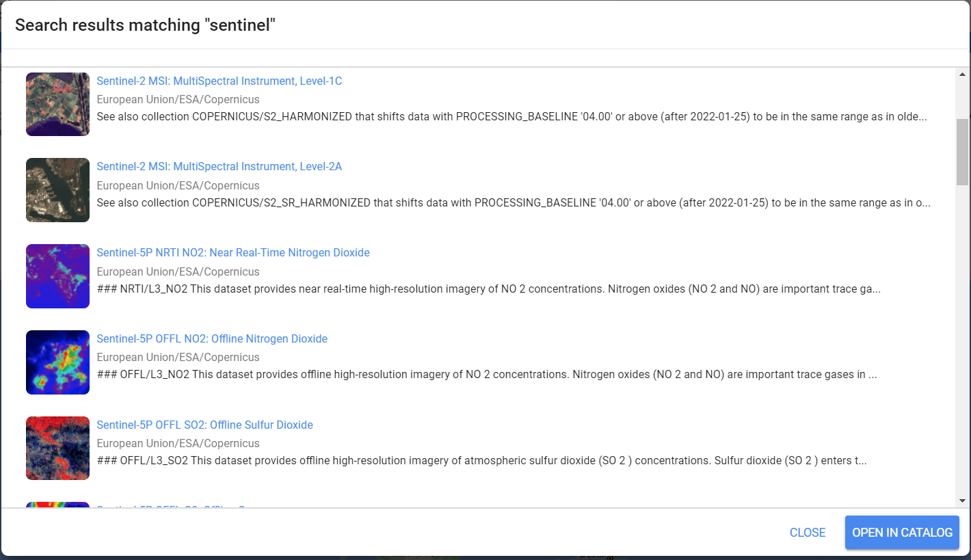Click the vertical scrollbar thumb

(x=962, y=152)
